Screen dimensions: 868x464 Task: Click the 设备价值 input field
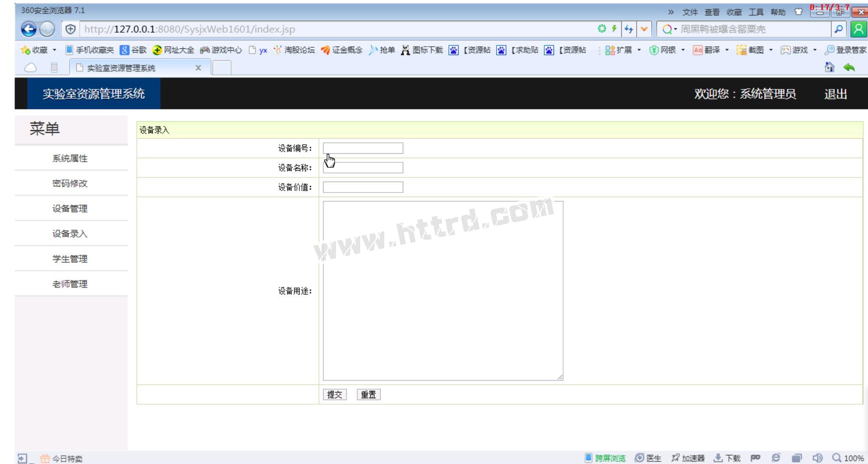tap(363, 188)
